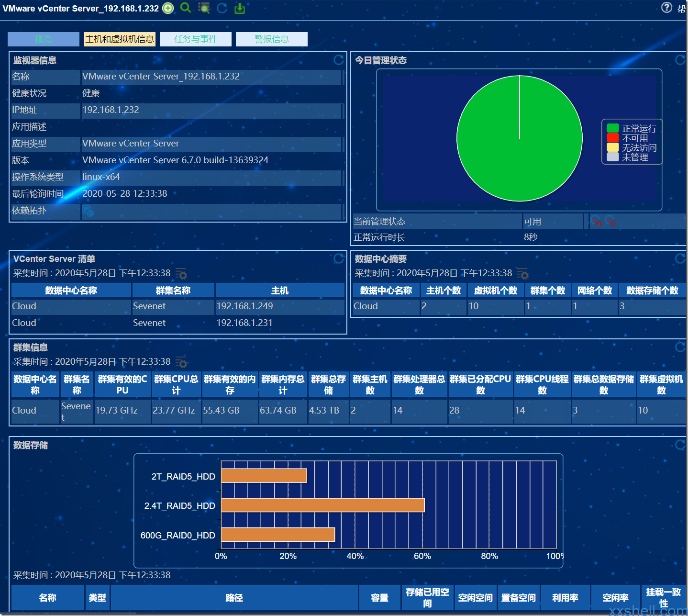Click the blue refresh icon in title bar

(x=222, y=8)
